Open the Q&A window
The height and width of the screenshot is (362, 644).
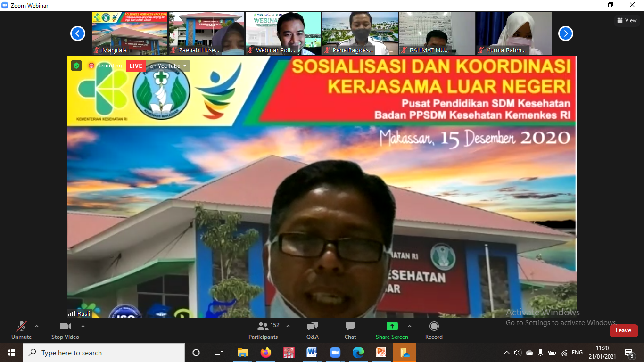313,330
